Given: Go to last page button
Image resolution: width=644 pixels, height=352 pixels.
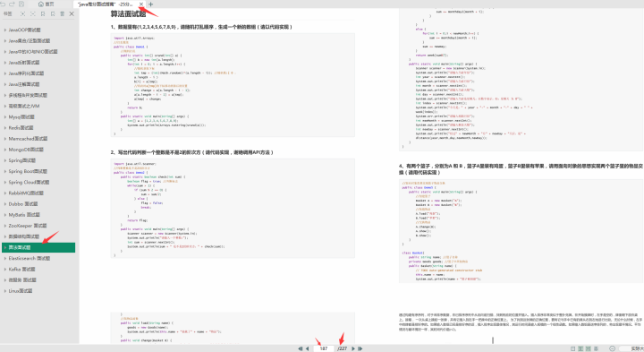Looking at the screenshot, I should point(360,348).
